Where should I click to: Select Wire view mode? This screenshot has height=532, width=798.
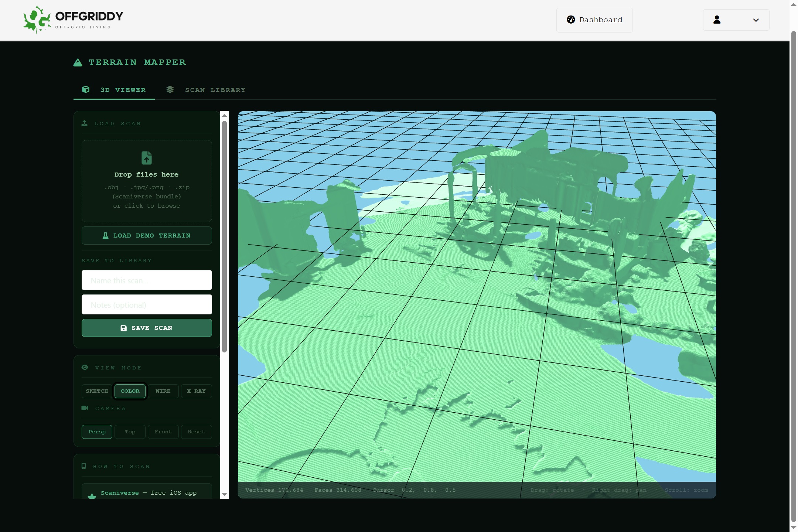163,391
